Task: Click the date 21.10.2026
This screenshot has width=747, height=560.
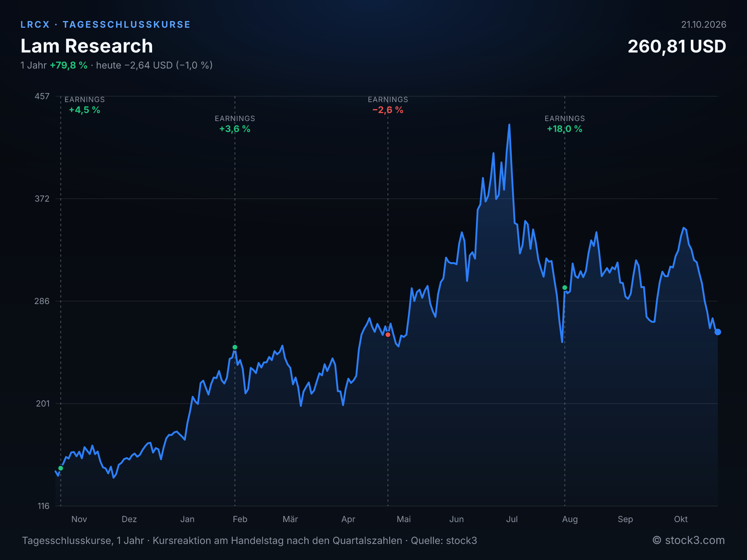Action: coord(704,24)
